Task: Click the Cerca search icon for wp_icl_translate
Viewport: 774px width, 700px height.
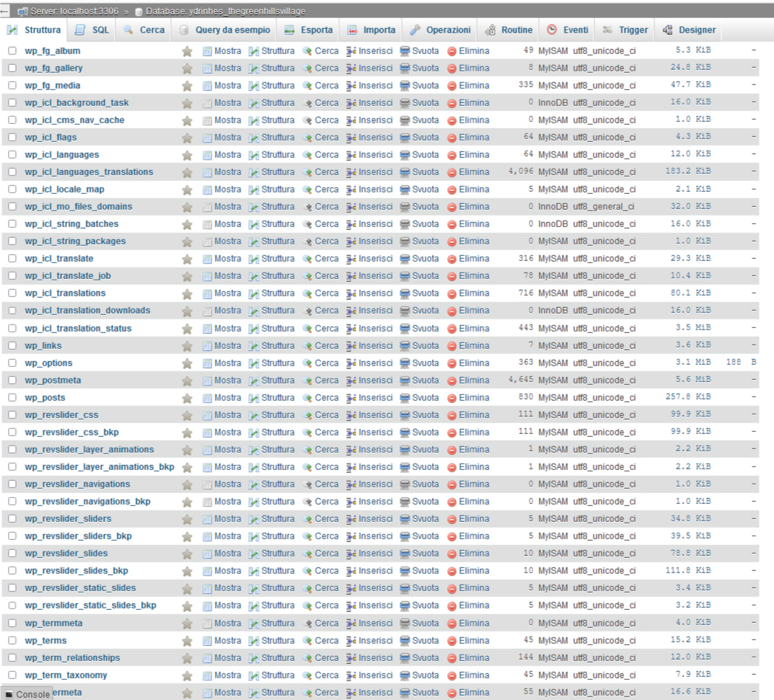Action: coord(307,259)
